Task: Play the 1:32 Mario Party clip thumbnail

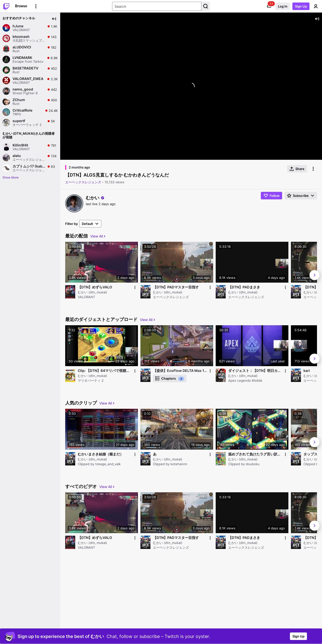Action: click(102, 346)
